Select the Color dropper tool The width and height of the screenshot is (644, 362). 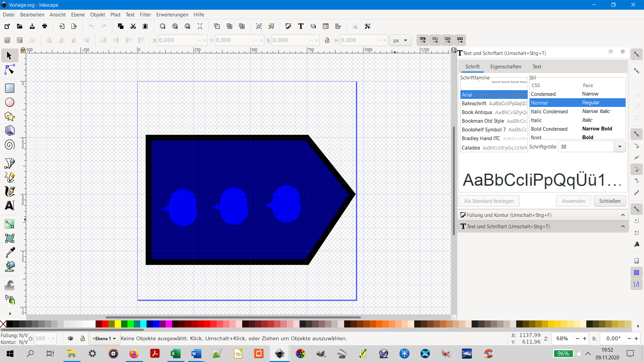pyautogui.click(x=9, y=252)
